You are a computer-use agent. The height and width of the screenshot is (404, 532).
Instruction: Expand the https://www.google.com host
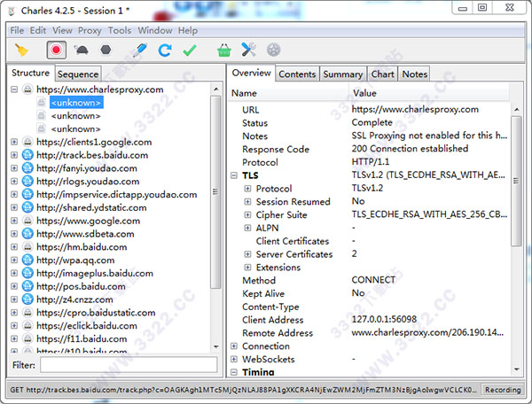[14, 221]
